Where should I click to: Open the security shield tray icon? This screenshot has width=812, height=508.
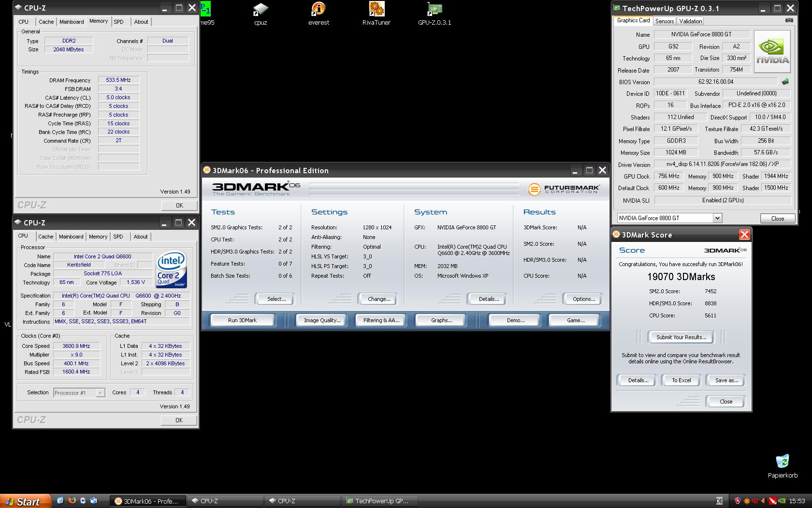click(738, 501)
